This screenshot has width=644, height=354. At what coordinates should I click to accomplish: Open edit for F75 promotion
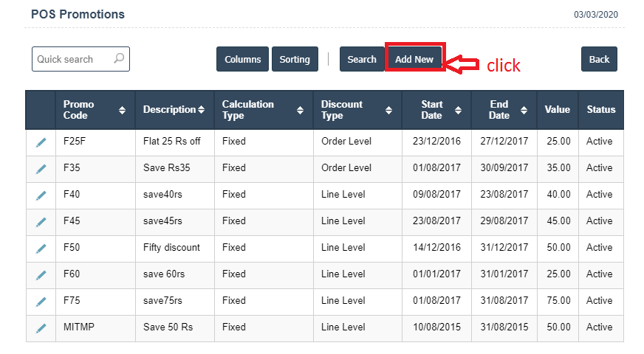[41, 302]
